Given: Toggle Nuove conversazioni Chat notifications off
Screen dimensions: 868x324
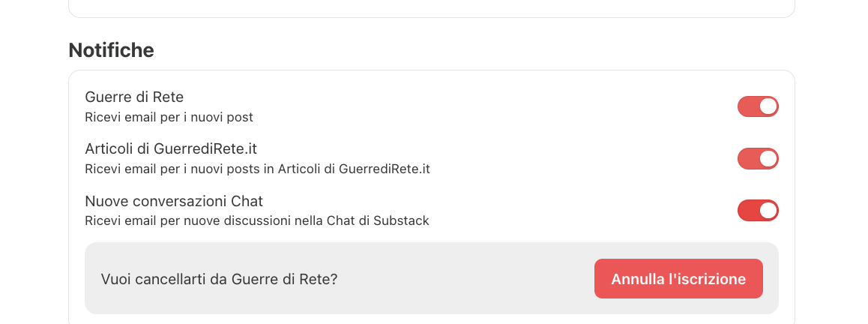Looking at the screenshot, I should [758, 210].
